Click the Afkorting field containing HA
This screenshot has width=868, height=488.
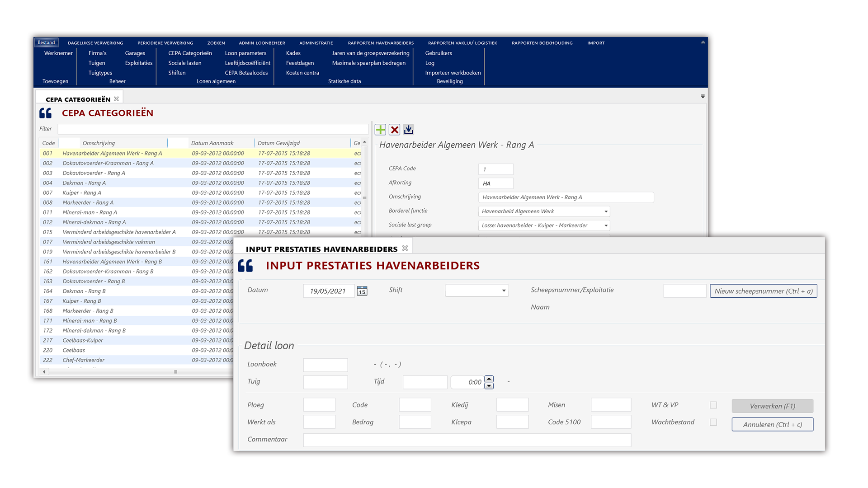[x=495, y=183]
